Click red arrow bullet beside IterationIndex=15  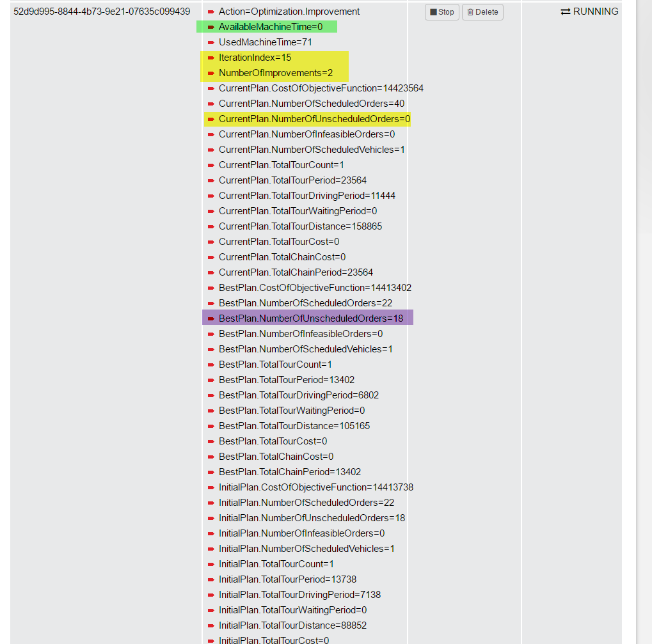click(x=211, y=58)
